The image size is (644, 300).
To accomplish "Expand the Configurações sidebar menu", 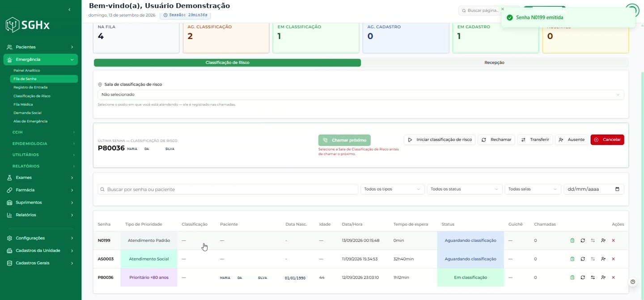I will click(40, 238).
